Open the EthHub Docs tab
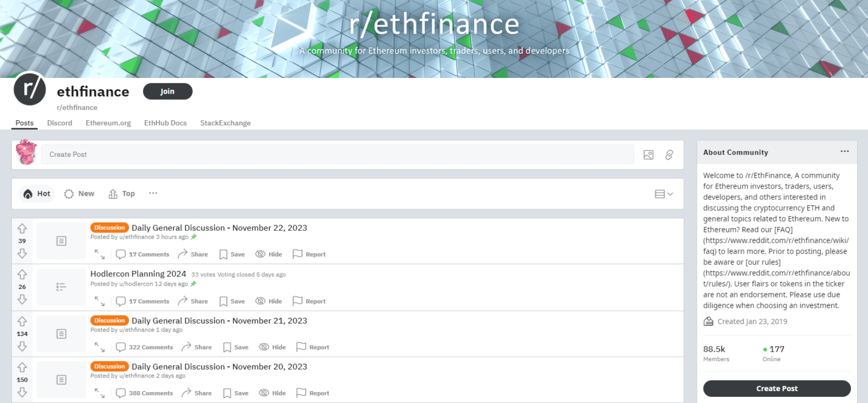This screenshot has height=403, width=868. point(165,122)
